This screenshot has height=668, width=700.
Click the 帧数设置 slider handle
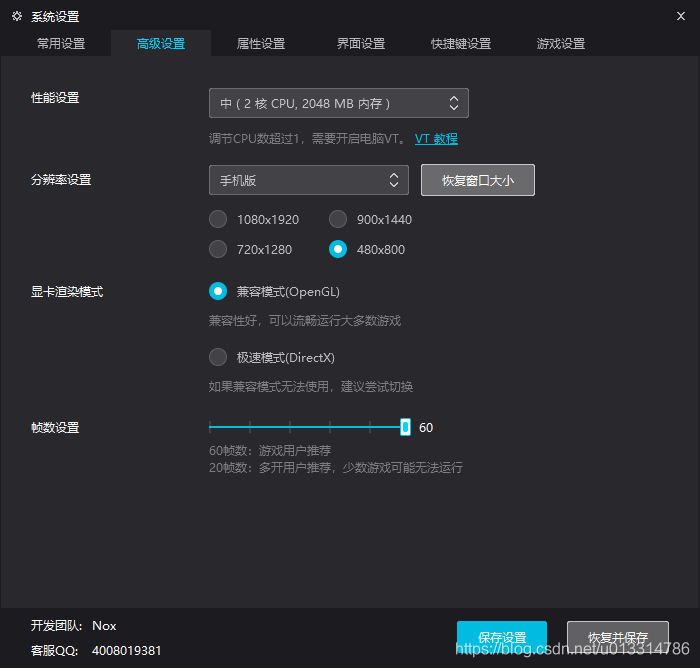pos(405,427)
